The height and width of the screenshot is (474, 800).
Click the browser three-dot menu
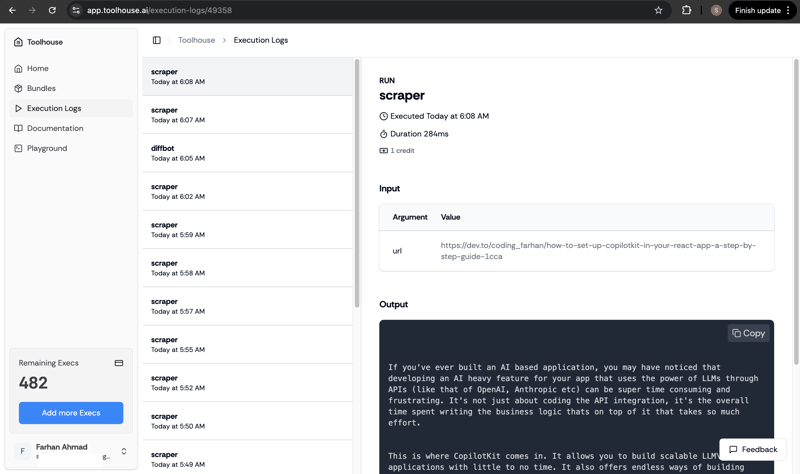(x=788, y=10)
